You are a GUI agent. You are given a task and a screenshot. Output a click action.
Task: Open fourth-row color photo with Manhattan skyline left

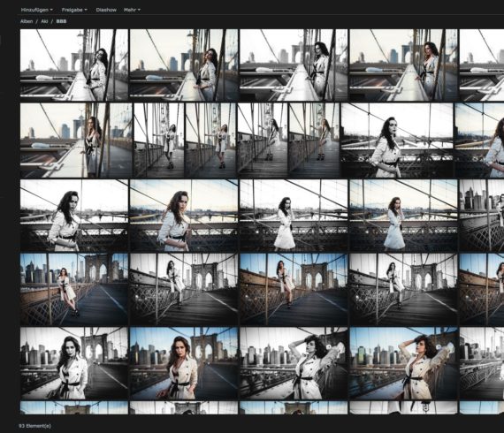tap(74, 289)
